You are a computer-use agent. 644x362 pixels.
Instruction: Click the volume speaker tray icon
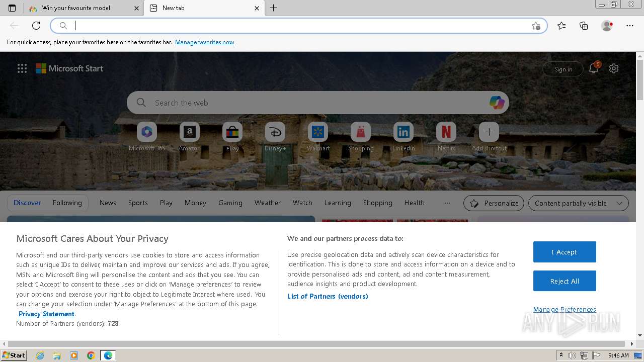click(x=572, y=355)
